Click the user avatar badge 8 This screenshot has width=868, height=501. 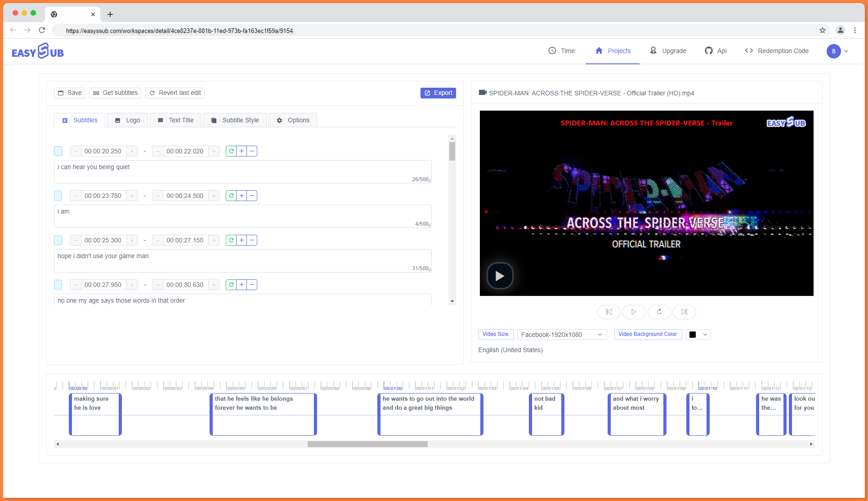(833, 51)
